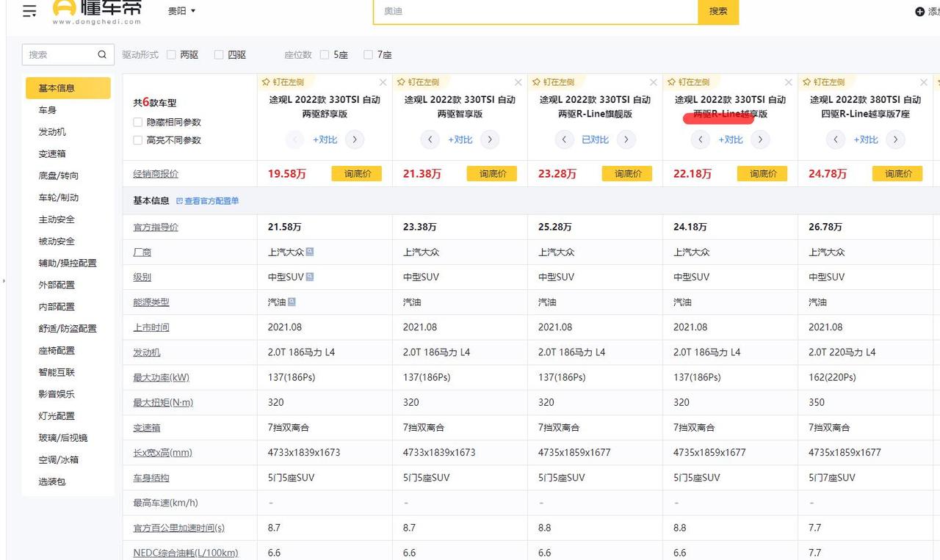
Task: Move 两驱舒享版 column right with arrow
Action: point(354,139)
